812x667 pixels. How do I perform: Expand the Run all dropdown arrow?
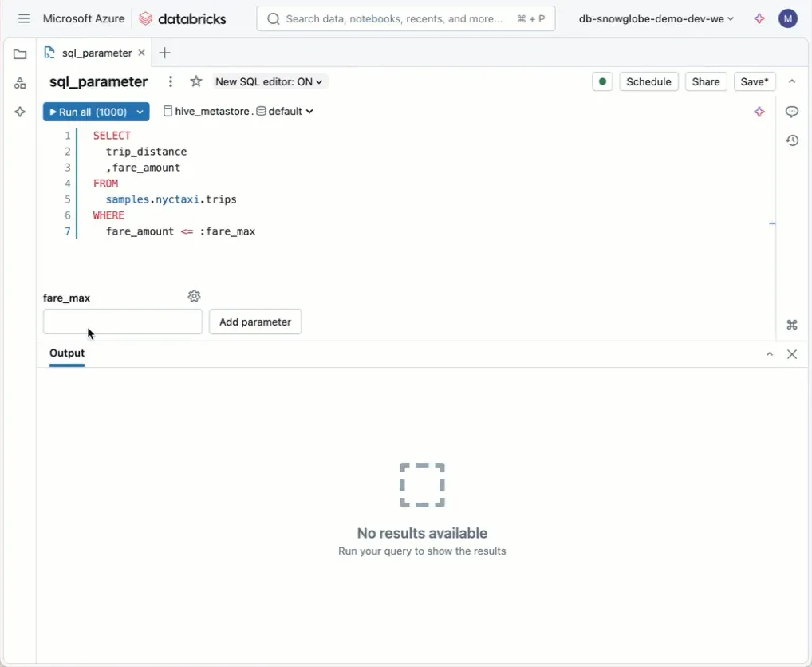point(140,112)
